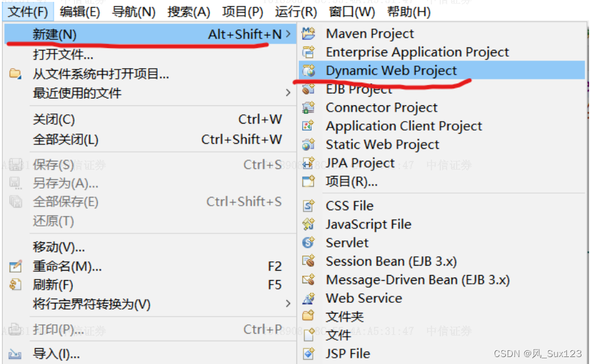Expand the 新建(N) submenu arrow
591x364 pixels.
click(288, 34)
